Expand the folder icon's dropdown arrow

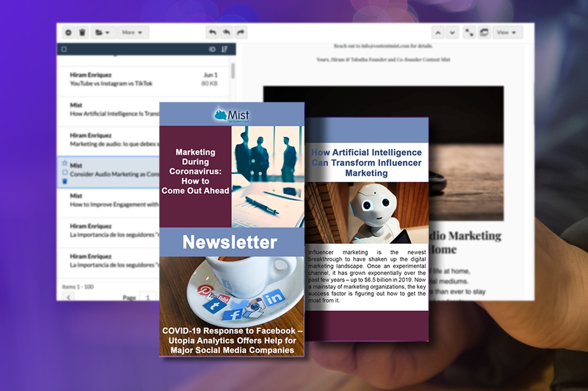[107, 32]
